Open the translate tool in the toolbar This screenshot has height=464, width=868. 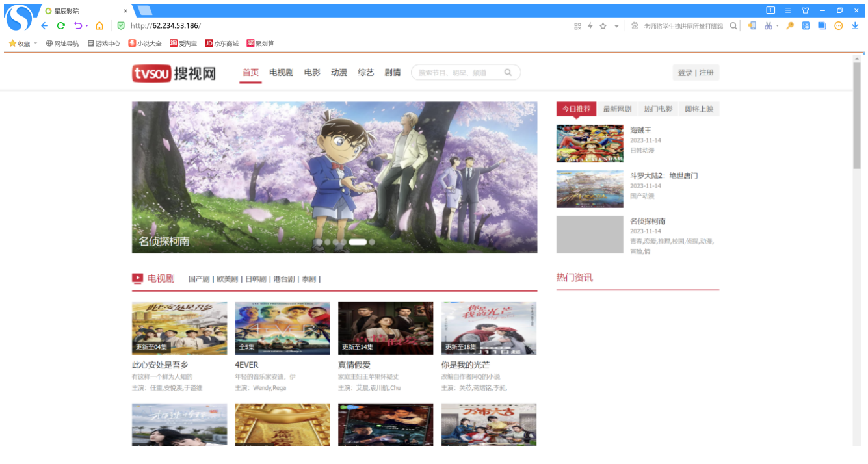tap(806, 26)
